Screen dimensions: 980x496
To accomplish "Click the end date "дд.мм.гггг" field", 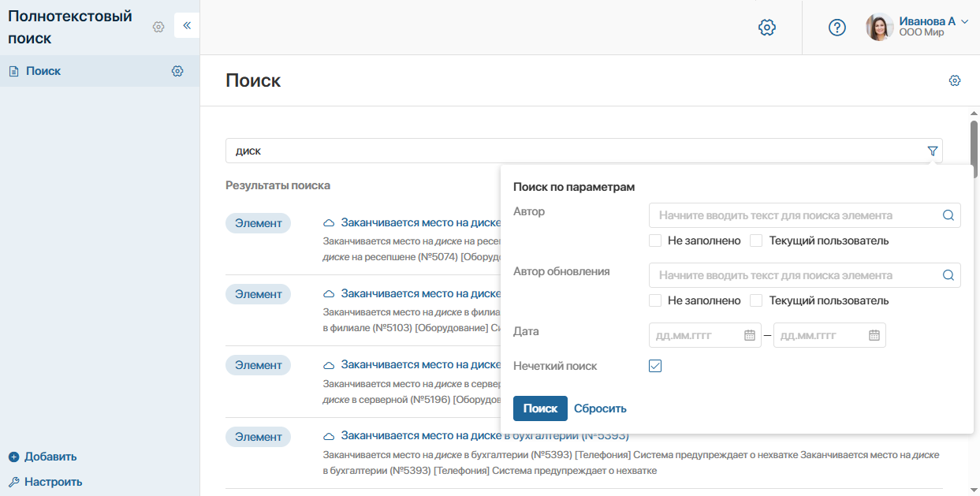I will coord(829,335).
